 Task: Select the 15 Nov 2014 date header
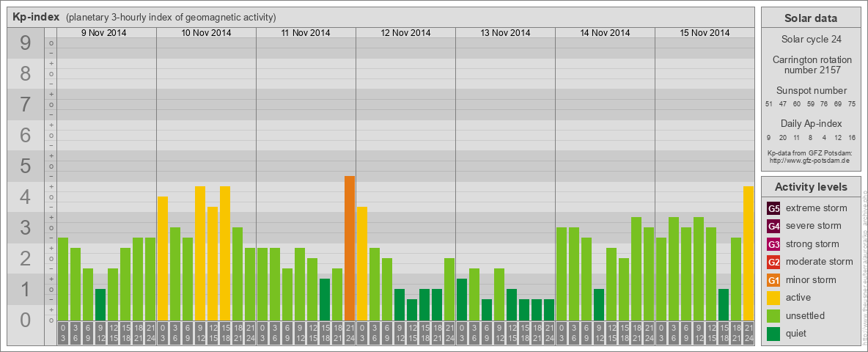pos(704,33)
